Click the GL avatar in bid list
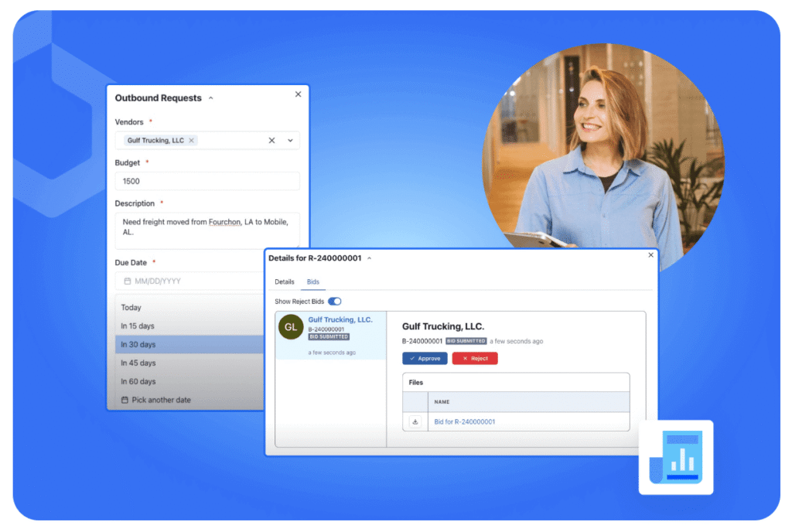792x532 pixels. 291,327
